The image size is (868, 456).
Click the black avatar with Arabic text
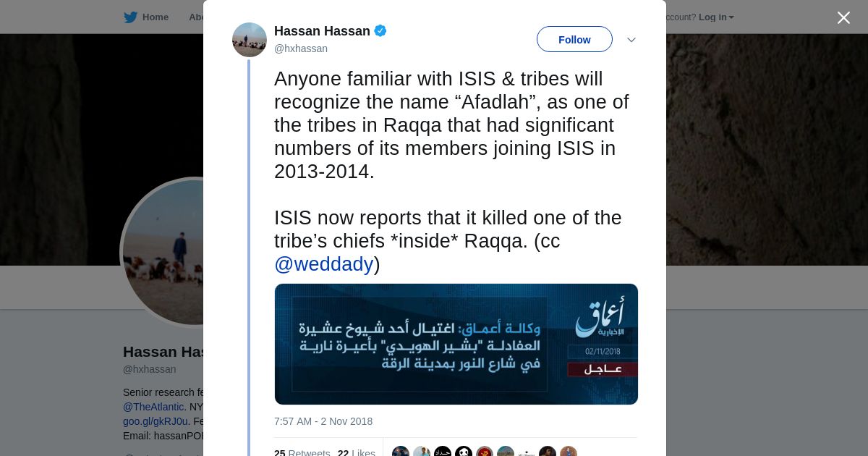click(x=443, y=452)
